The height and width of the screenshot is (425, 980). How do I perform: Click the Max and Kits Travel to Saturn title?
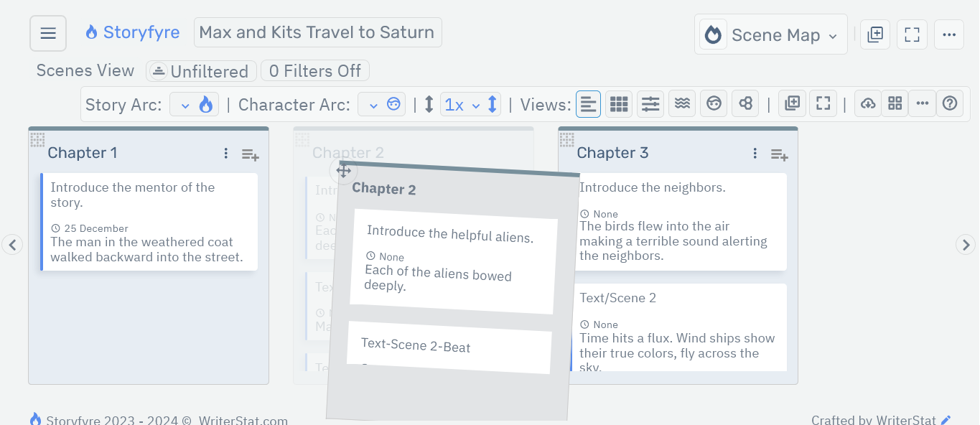click(317, 32)
